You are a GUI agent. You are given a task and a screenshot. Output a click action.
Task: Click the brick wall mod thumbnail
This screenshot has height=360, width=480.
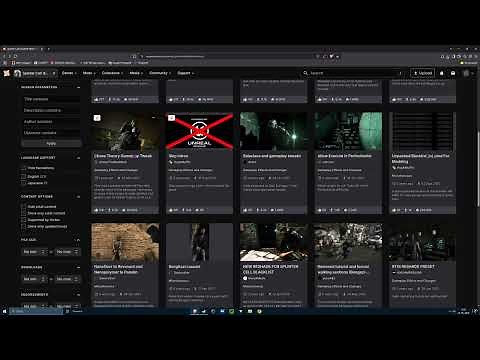coord(125,242)
